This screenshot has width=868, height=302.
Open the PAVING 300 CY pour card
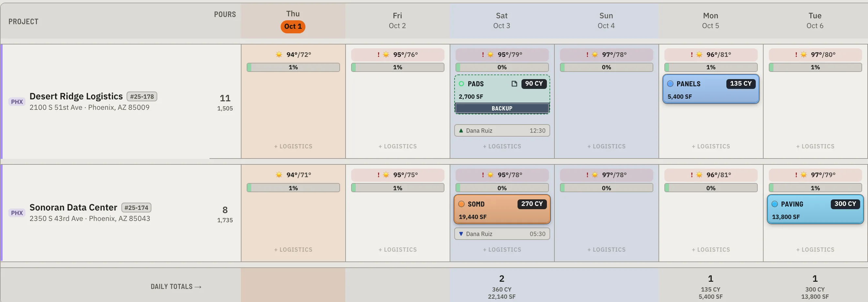point(815,209)
